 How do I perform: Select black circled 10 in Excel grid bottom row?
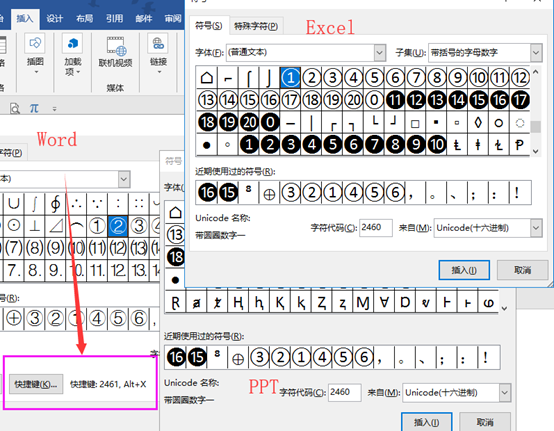pos(437,144)
